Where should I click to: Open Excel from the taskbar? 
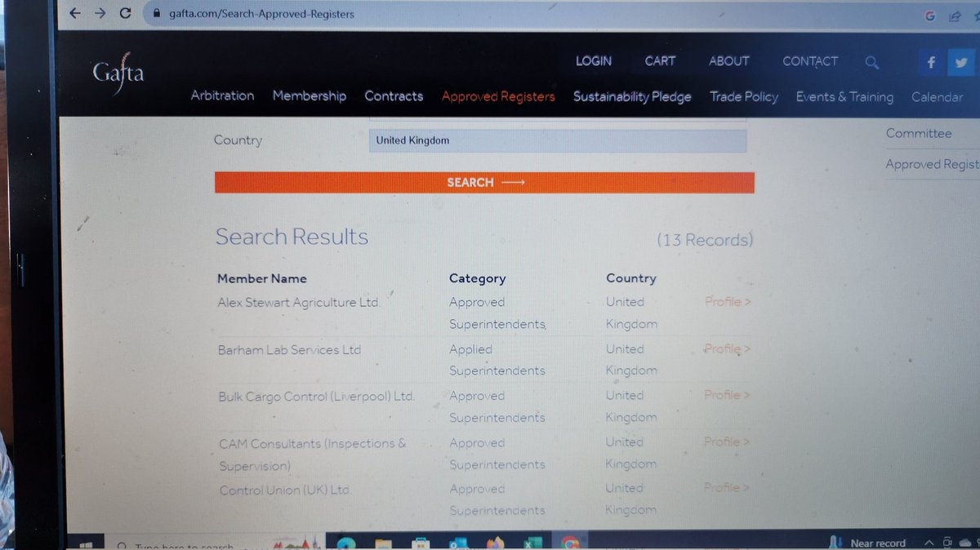532,543
